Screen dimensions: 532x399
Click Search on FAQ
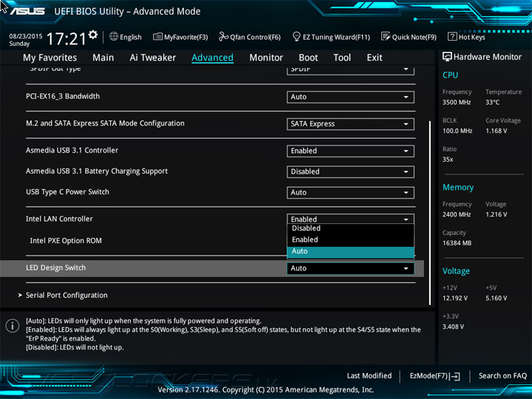pos(503,376)
